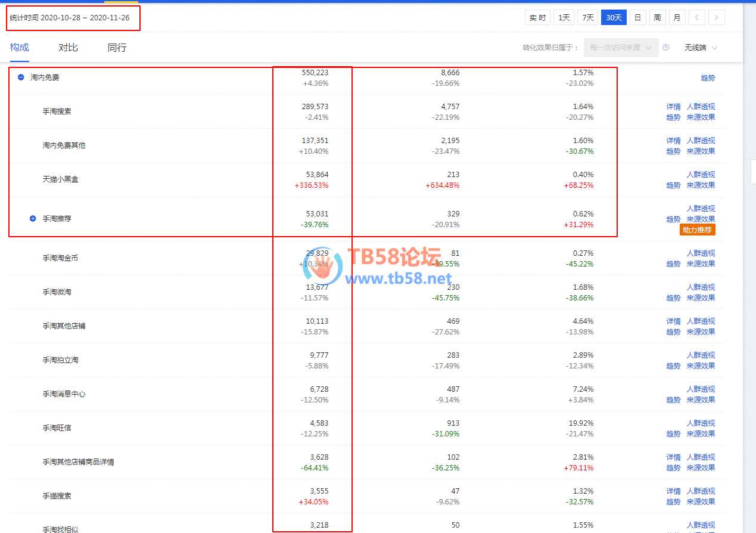This screenshot has width=756, height=533.
Task: Select the 构成 tab
Action: (20, 48)
